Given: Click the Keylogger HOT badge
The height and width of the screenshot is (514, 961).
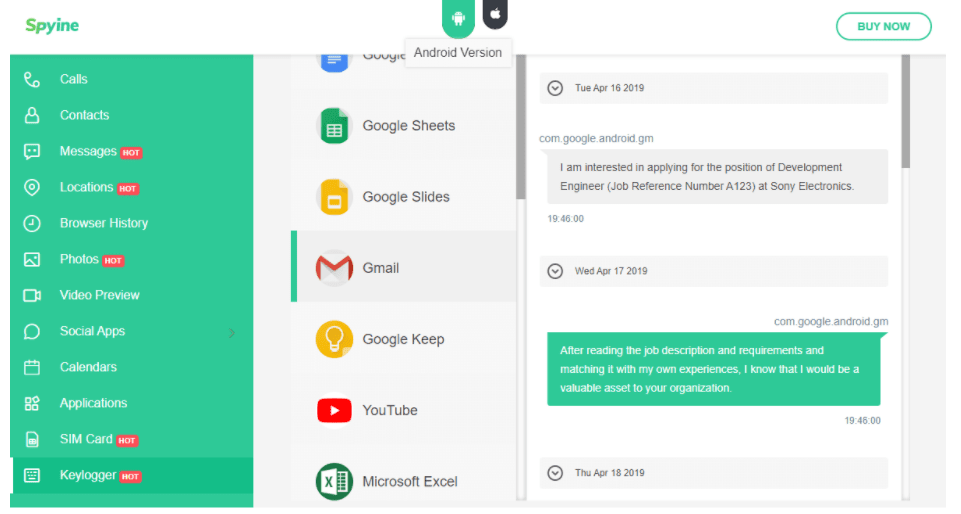Looking at the screenshot, I should pos(131,477).
